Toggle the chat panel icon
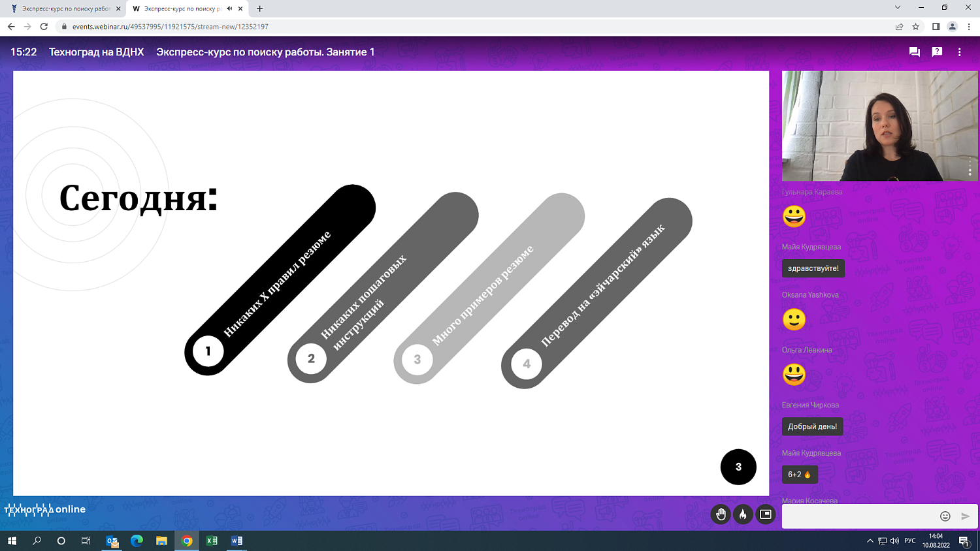 [x=914, y=52]
